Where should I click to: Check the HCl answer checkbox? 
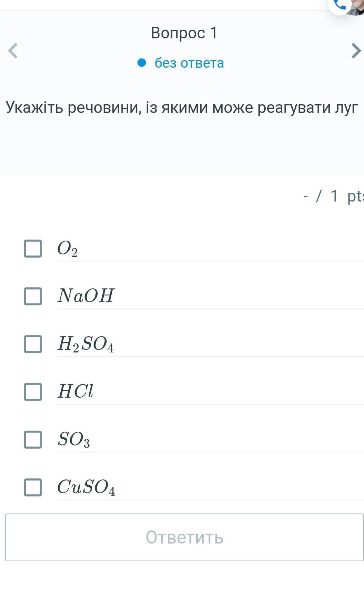(x=33, y=392)
